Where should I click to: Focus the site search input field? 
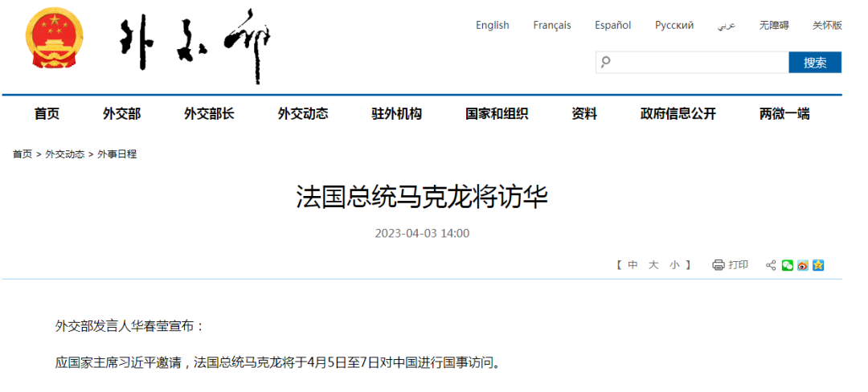pos(692,63)
